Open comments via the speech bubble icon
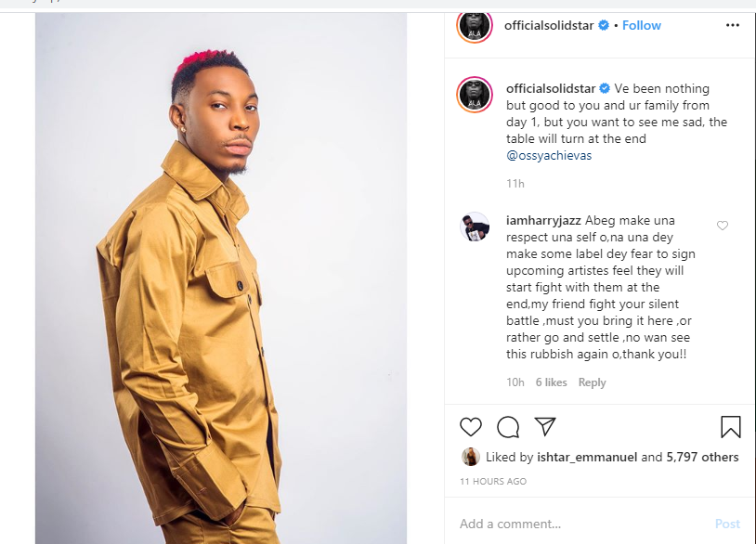Screen dimensions: 756x544 coord(508,427)
